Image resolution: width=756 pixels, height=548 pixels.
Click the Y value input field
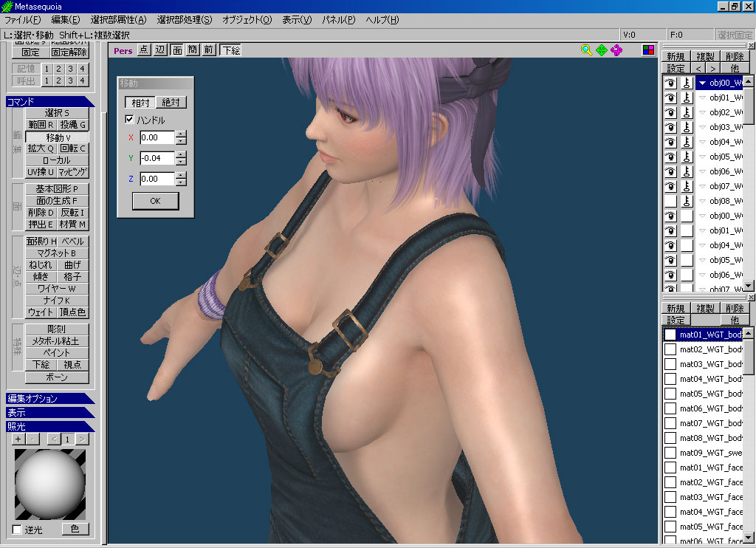(x=157, y=158)
